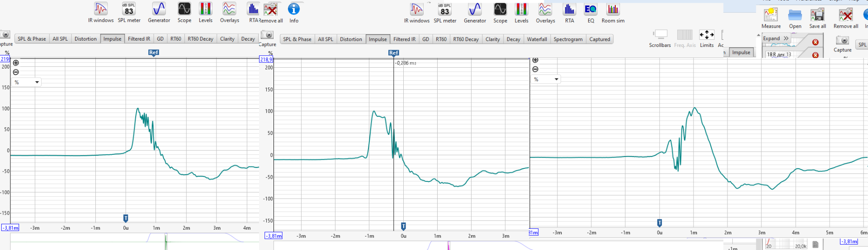Start a new measurement with Measure
This screenshot has width=868, height=250.
click(771, 18)
